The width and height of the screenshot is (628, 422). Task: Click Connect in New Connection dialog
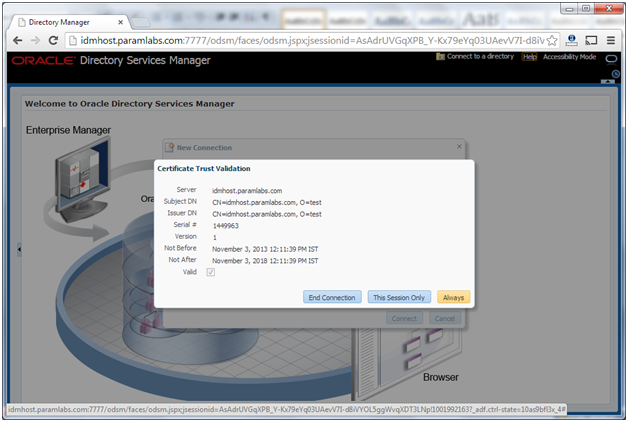pyautogui.click(x=404, y=318)
